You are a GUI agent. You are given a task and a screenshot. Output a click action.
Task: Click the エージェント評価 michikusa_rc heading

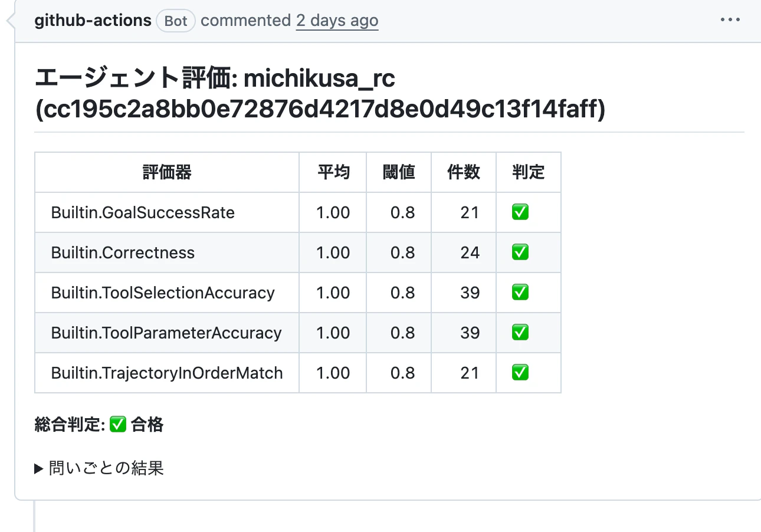pos(320,94)
